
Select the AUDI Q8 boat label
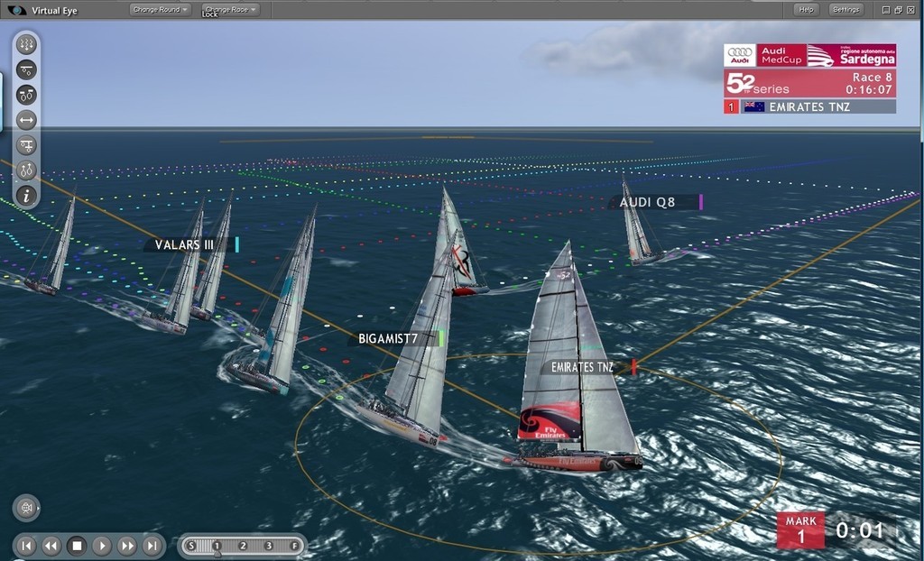(656, 202)
